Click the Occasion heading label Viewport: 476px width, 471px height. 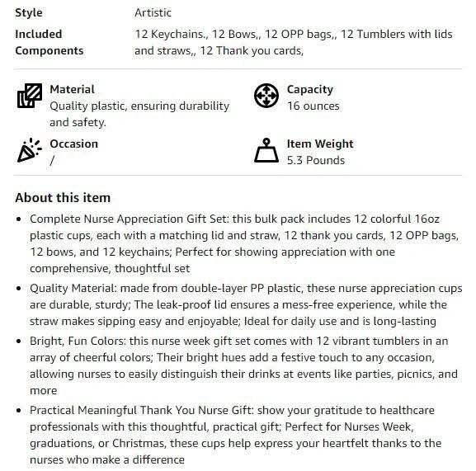click(x=73, y=144)
